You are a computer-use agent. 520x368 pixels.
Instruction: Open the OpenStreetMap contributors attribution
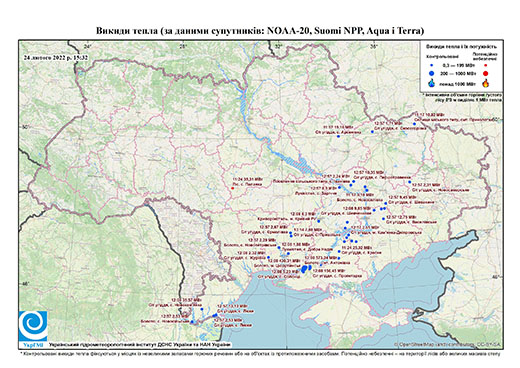[x=448, y=344]
